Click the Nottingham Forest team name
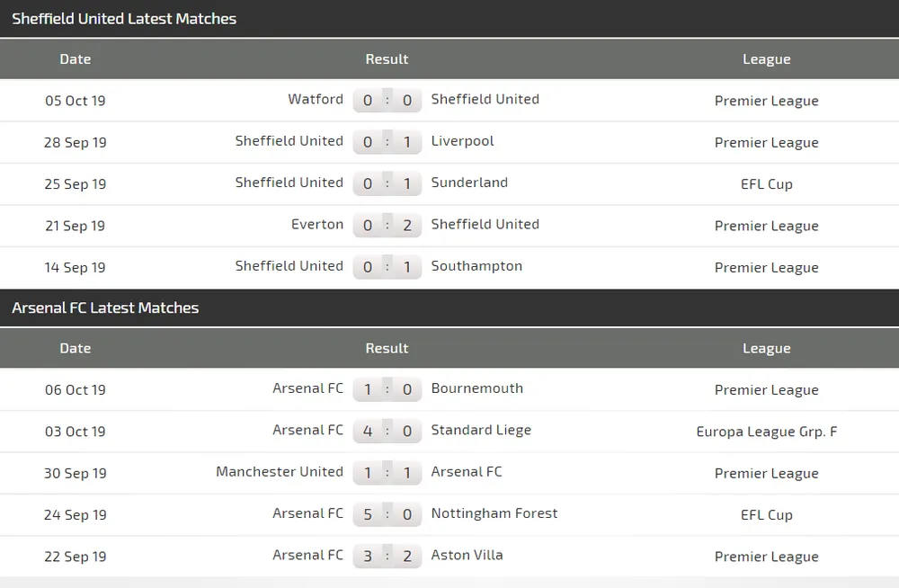 click(x=494, y=513)
